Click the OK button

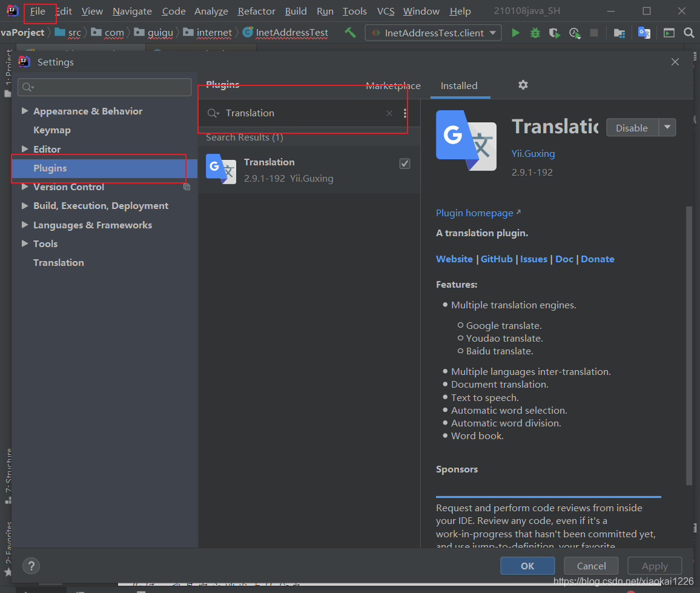click(527, 566)
